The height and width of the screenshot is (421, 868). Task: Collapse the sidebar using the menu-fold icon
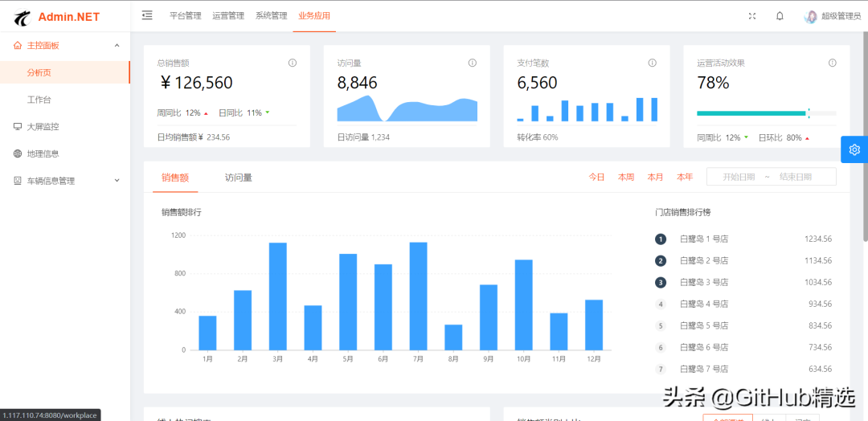(147, 15)
